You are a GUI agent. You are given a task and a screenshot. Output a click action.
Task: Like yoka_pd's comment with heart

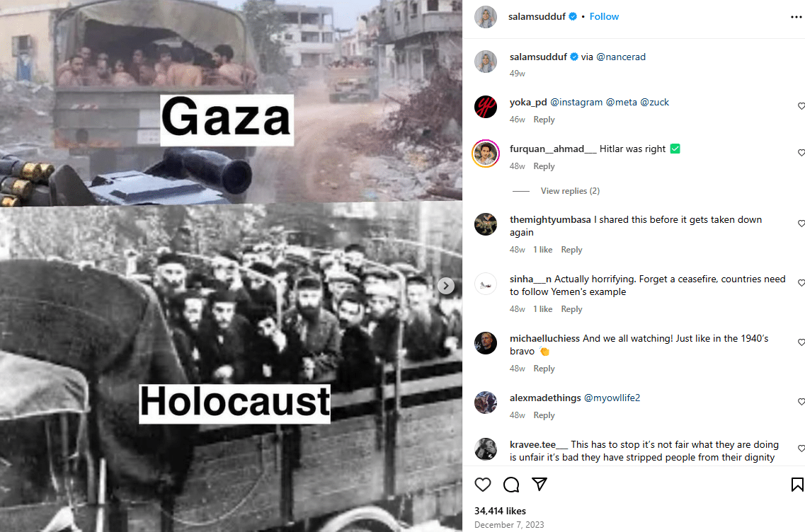[x=801, y=106]
